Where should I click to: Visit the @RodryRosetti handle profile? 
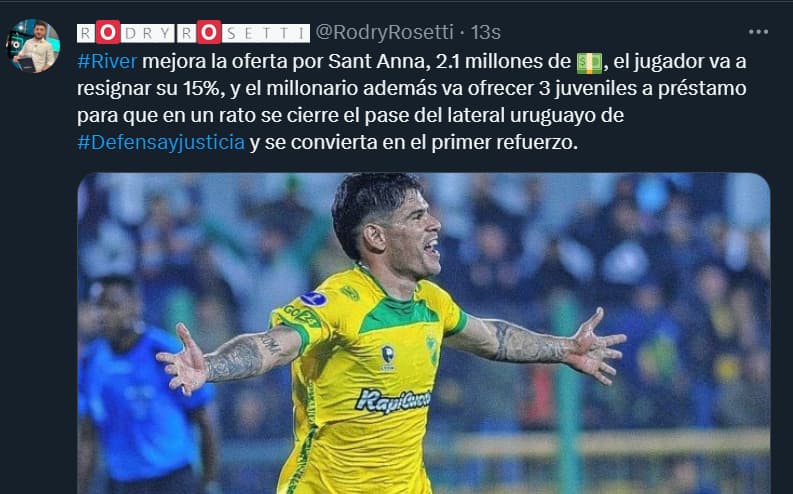click(x=384, y=32)
